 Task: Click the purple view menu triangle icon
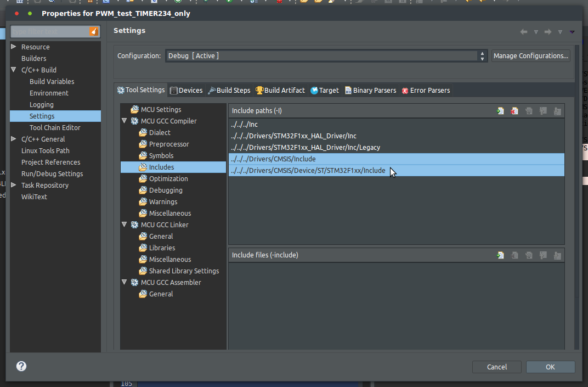[572, 32]
